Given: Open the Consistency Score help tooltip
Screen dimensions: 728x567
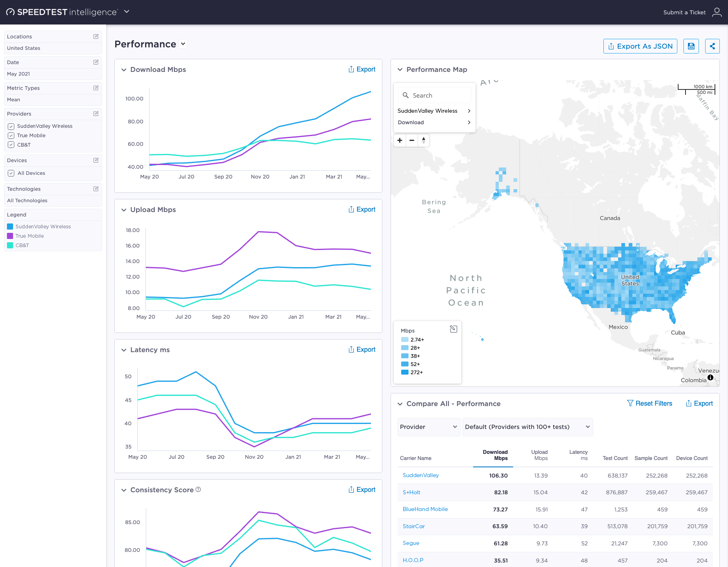Looking at the screenshot, I should coord(199,489).
